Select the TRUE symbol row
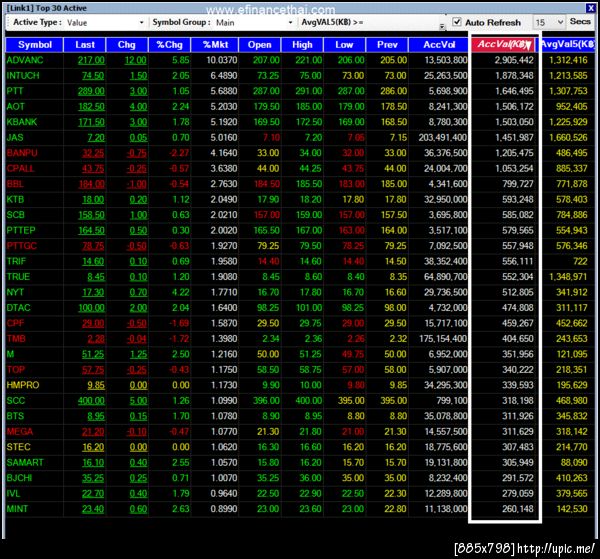This screenshot has height=559, width=600. tap(300, 277)
